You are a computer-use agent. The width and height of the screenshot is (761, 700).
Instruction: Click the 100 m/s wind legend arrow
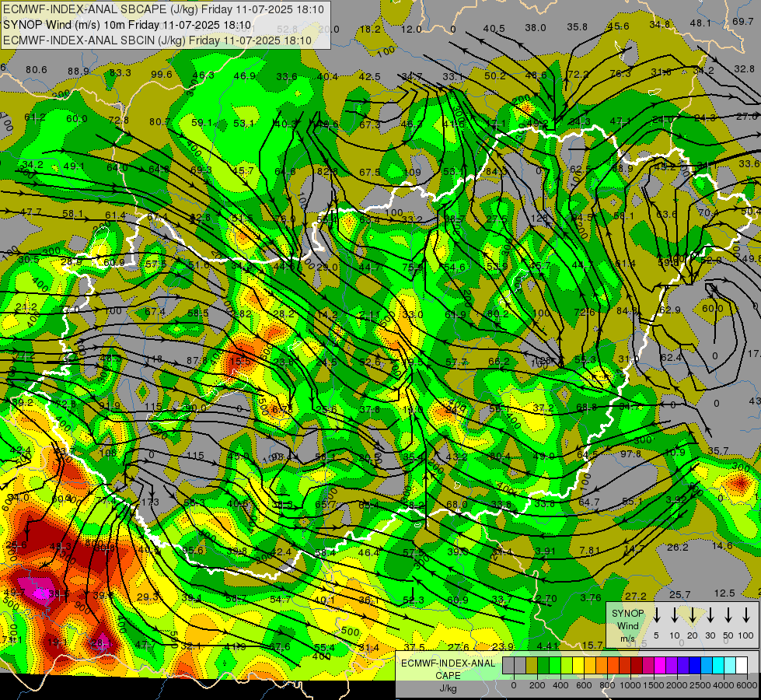tap(746, 614)
